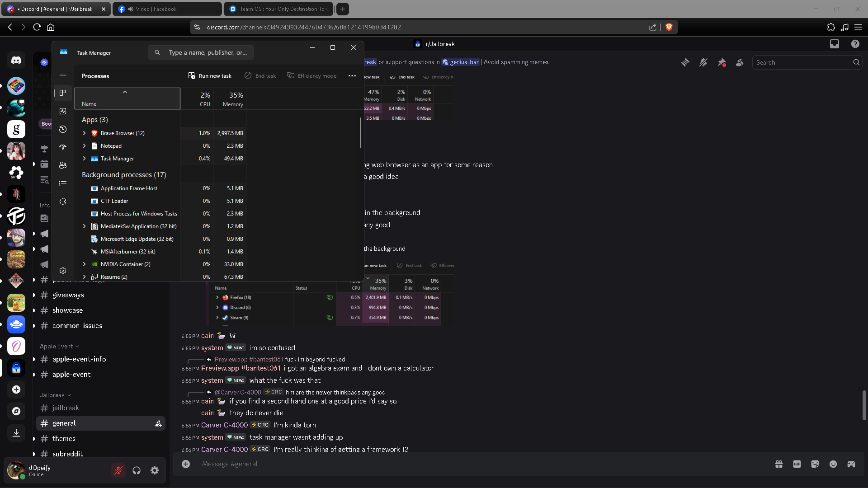This screenshot has width=868, height=488.
Task: Click End task button
Action: pos(260,76)
